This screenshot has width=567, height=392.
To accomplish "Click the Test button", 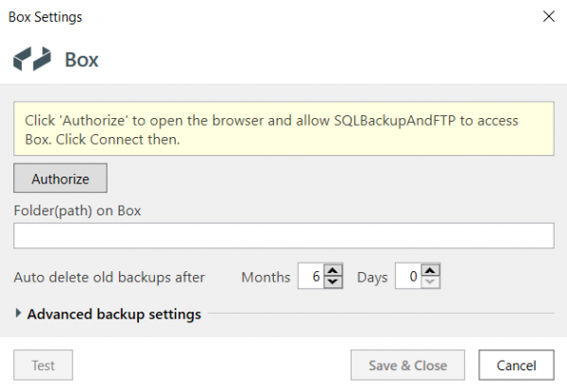I will (43, 365).
